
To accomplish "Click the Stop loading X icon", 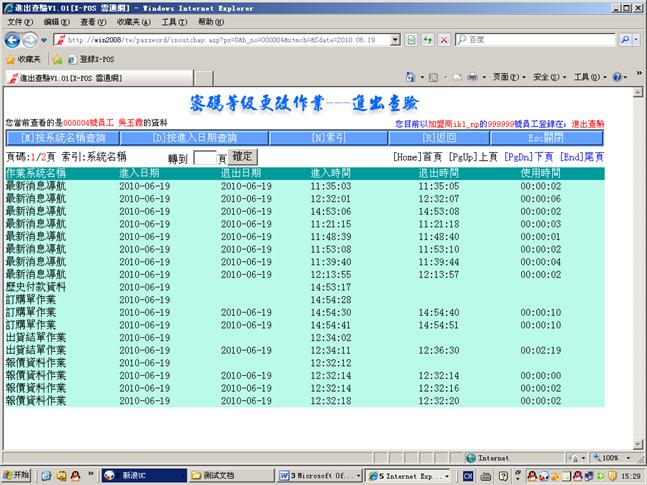I will click(x=443, y=40).
